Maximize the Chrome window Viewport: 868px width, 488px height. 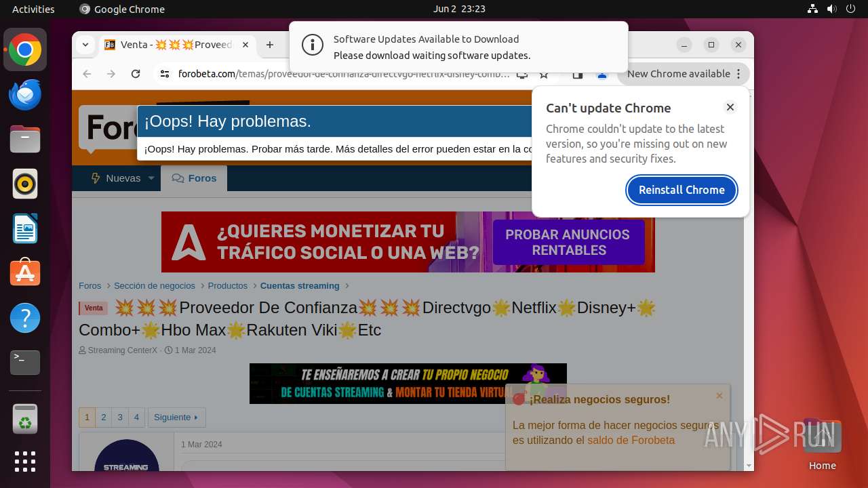click(711, 45)
